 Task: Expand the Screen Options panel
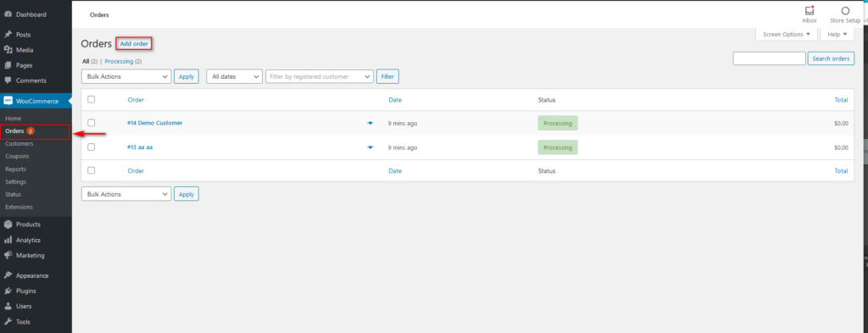tap(786, 34)
